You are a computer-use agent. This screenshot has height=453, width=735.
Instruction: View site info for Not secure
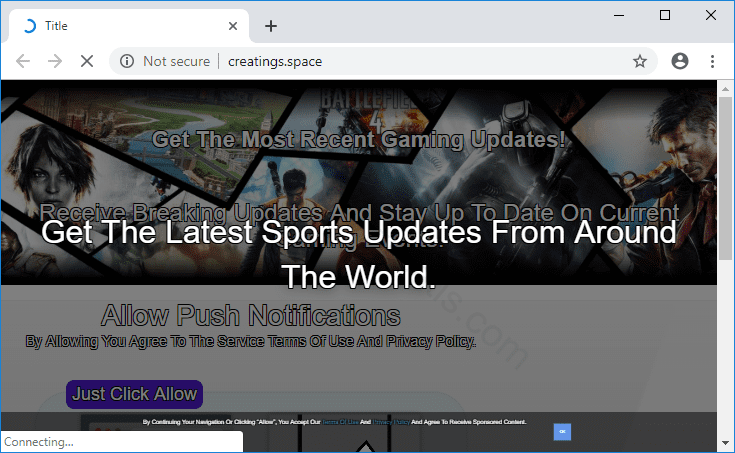[x=127, y=61]
